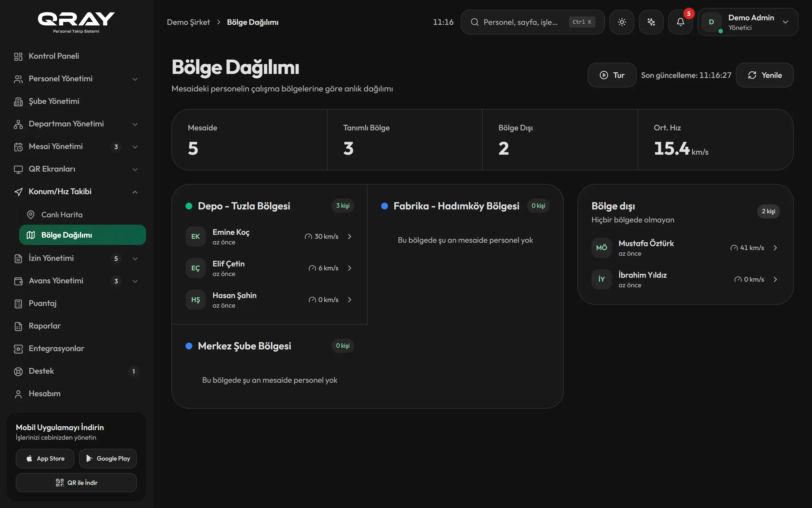
Task: Click the QRAY logo
Action: [76, 22]
